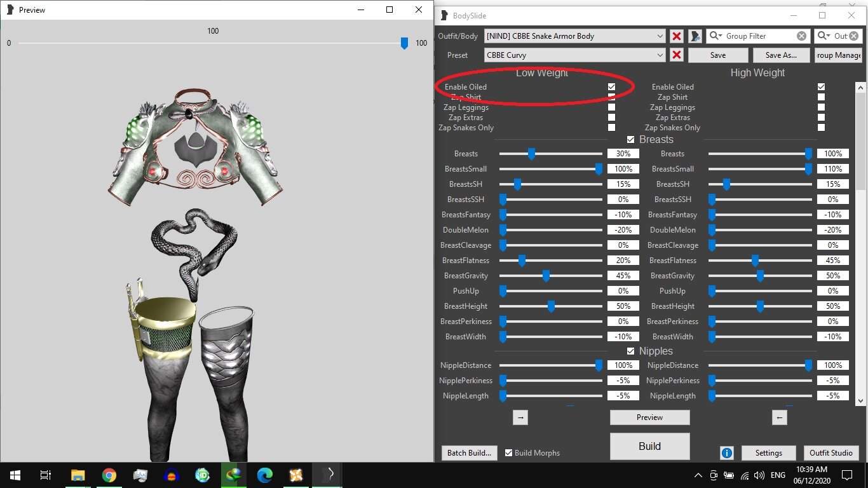The image size is (868, 488).
Task: Click the Batch Build button
Action: tap(469, 453)
